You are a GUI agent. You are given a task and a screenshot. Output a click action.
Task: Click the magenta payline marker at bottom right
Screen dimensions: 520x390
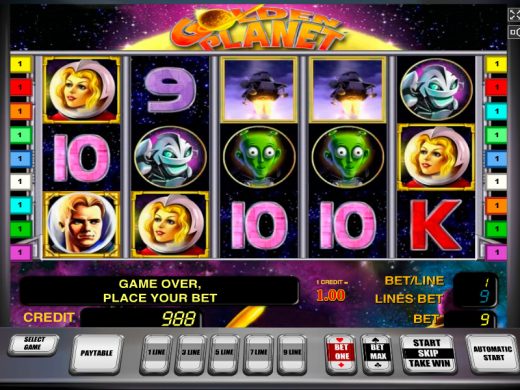(496, 252)
